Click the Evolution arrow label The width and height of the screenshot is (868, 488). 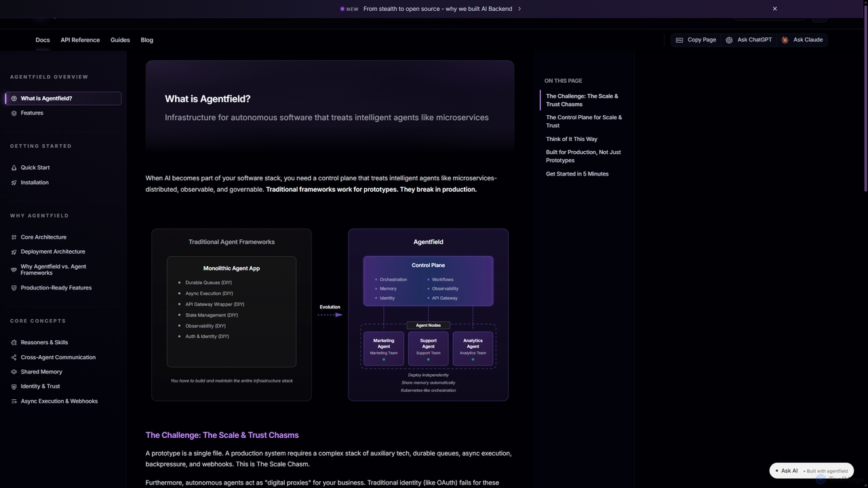(330, 307)
